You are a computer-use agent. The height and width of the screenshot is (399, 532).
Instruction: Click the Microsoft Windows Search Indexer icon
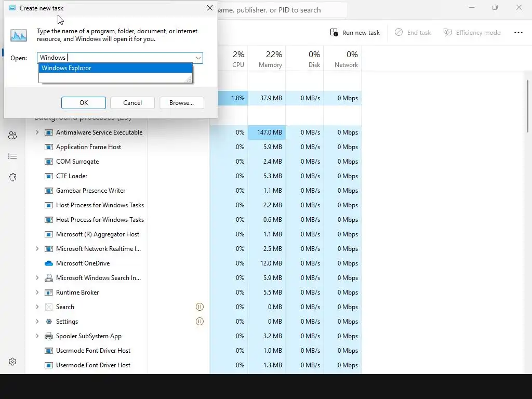point(49,278)
